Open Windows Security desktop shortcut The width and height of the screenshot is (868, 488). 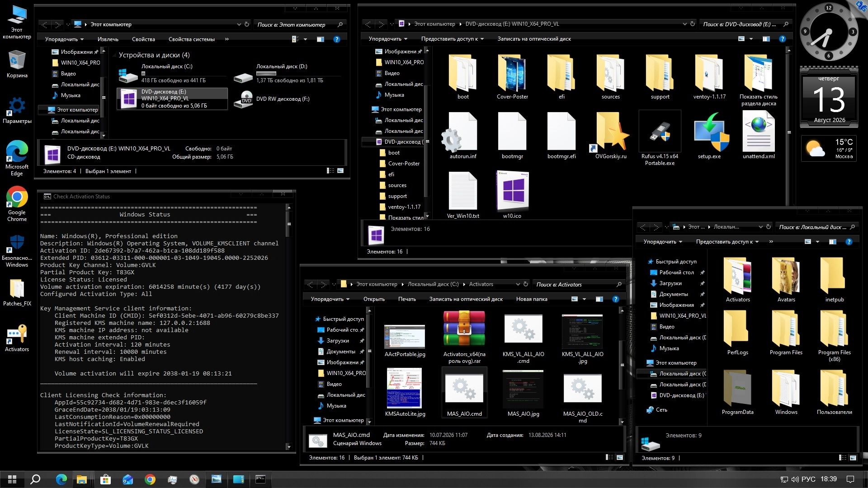point(17,251)
